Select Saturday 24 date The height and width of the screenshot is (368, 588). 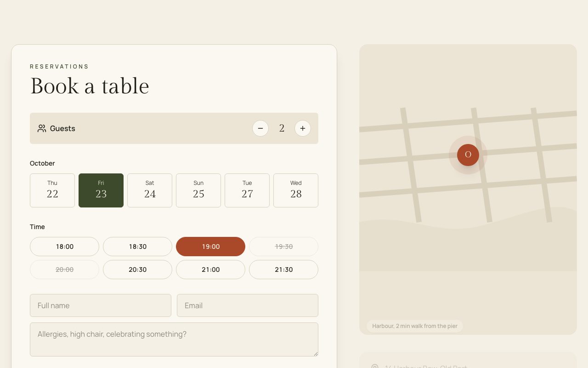tap(150, 190)
